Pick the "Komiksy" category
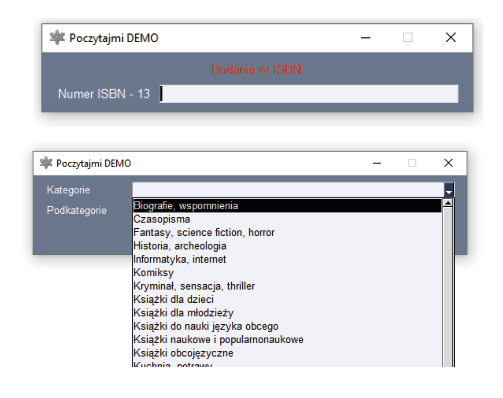 point(287,273)
